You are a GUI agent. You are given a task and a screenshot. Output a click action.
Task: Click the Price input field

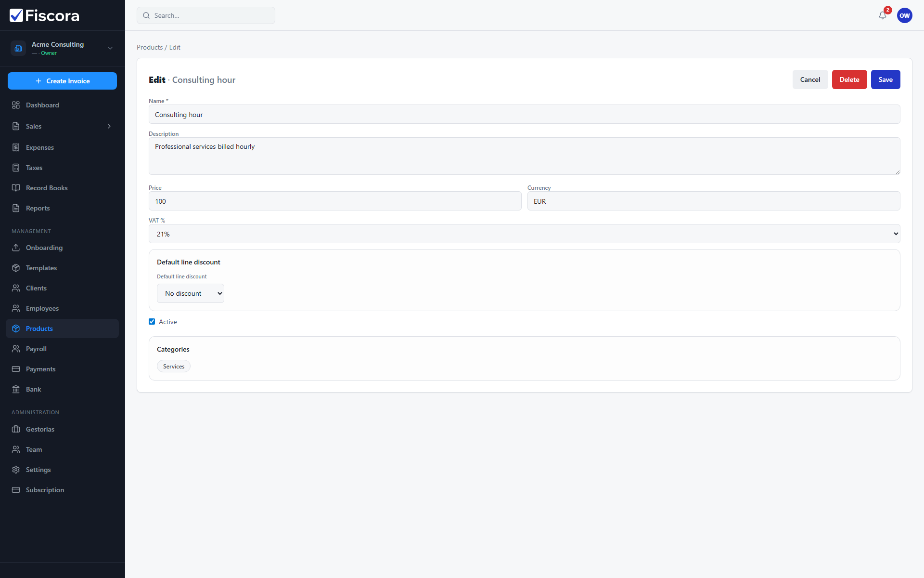[335, 201]
